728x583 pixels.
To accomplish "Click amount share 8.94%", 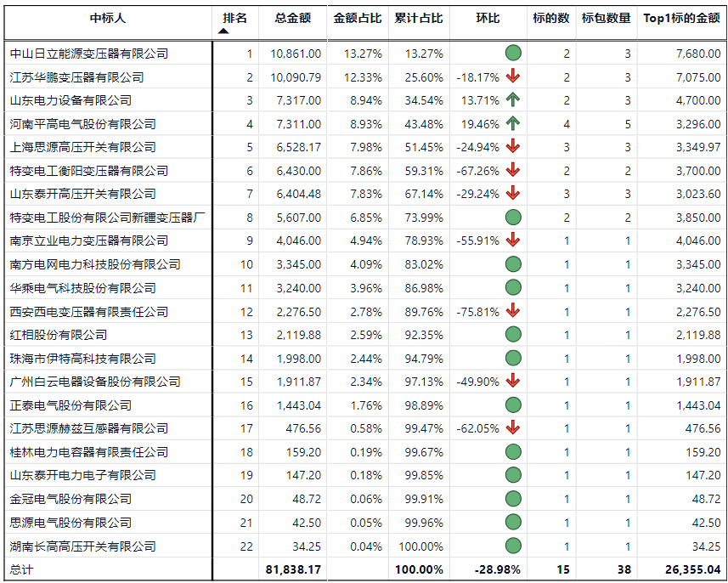I will click(x=366, y=100).
